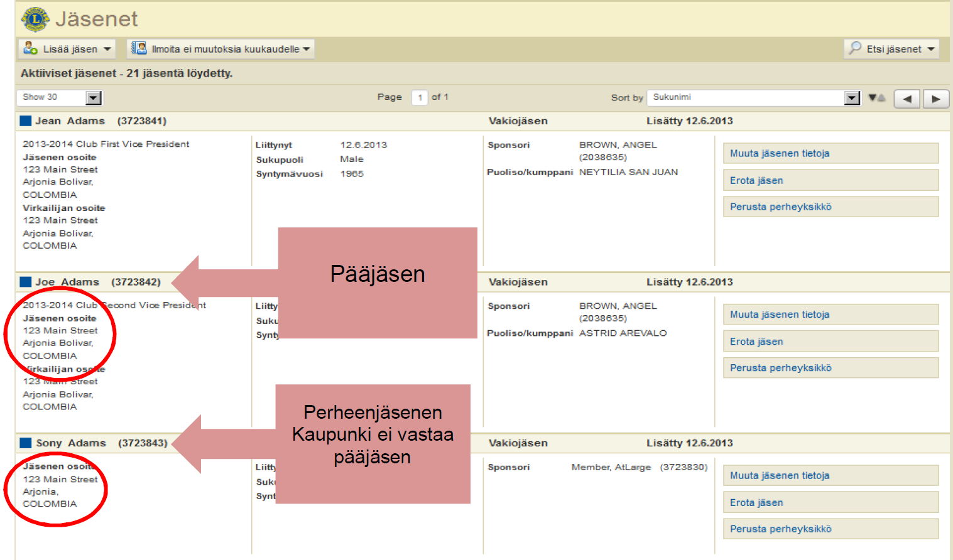Select member name Sony Adams

coord(71,443)
